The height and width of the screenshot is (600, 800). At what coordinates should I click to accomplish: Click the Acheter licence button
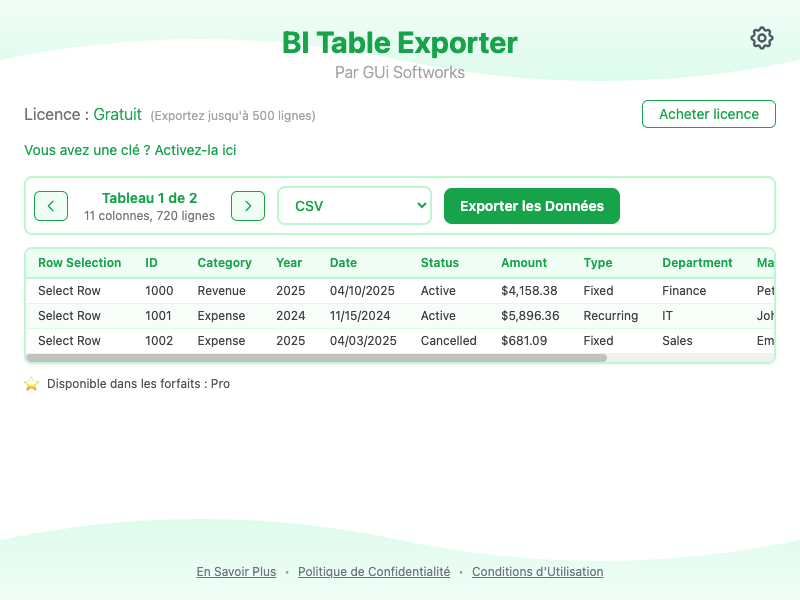pyautogui.click(x=708, y=114)
